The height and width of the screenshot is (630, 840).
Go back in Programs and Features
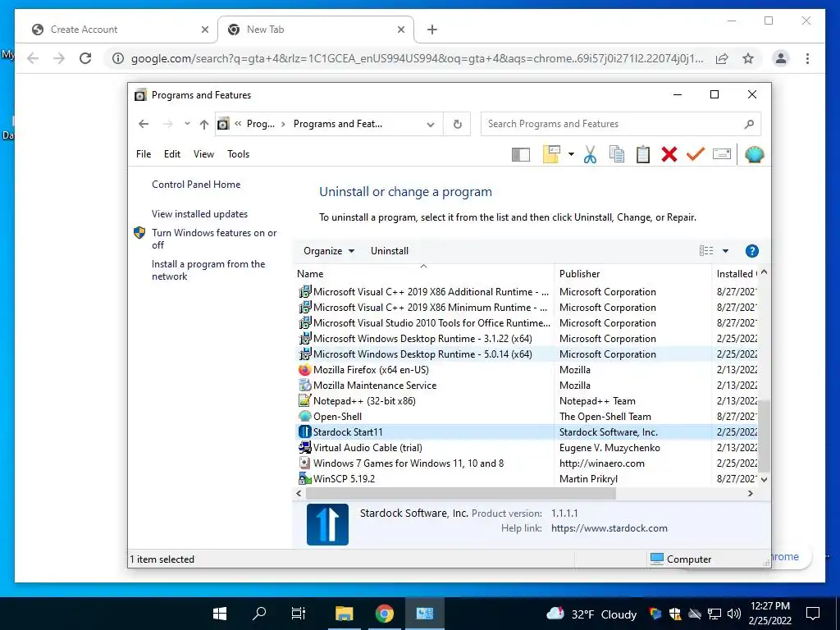(x=144, y=124)
